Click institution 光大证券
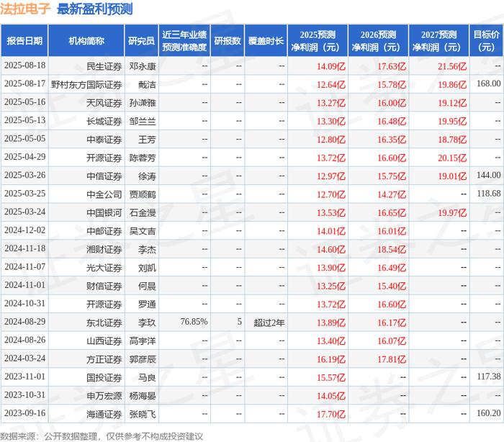The image size is (504, 442). (104, 268)
